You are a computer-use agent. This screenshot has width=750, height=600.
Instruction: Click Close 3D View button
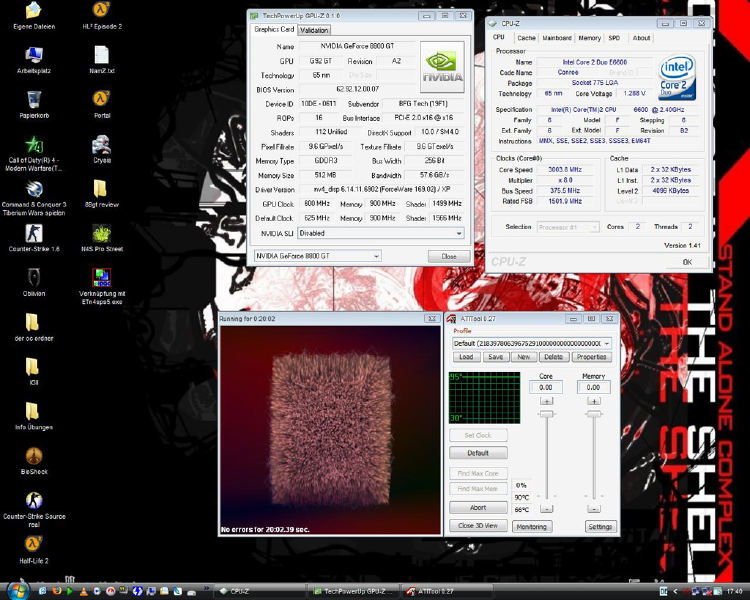pyautogui.click(x=478, y=525)
